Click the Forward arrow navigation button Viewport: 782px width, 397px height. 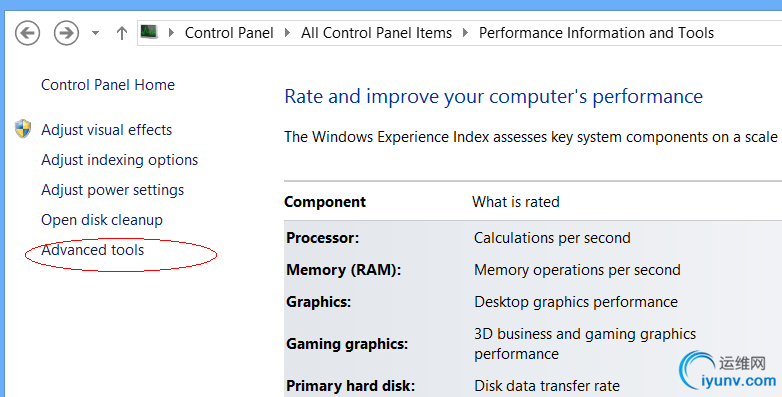coord(66,33)
